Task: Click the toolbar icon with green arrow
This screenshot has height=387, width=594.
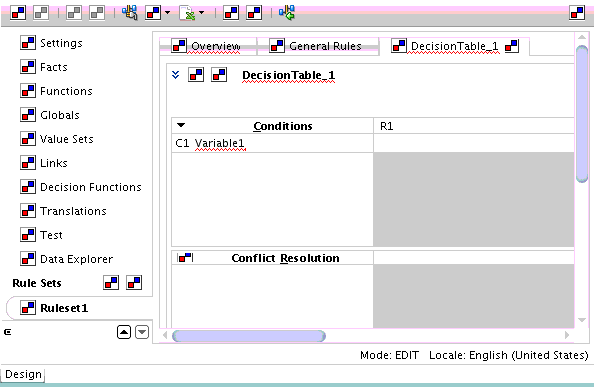Action: 287,13
